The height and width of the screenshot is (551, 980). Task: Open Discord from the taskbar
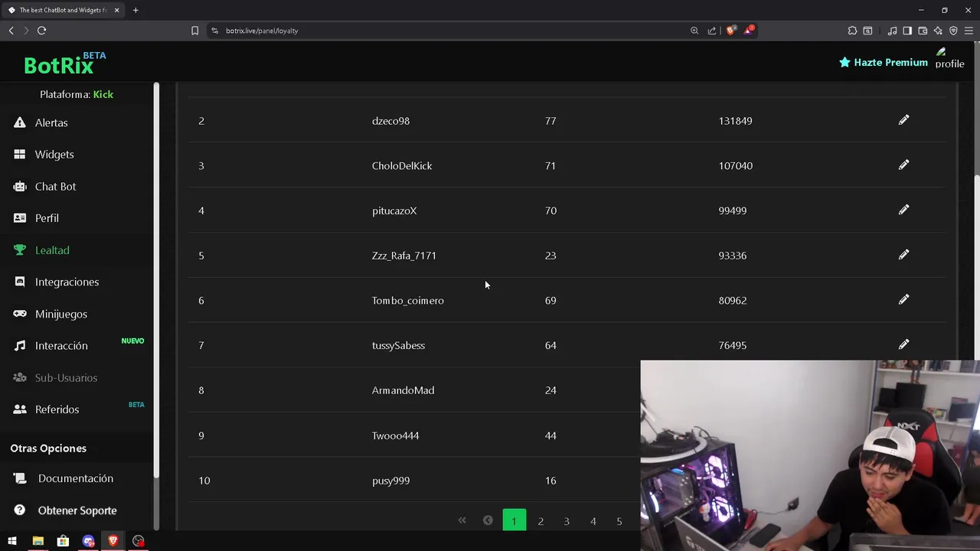(x=88, y=541)
